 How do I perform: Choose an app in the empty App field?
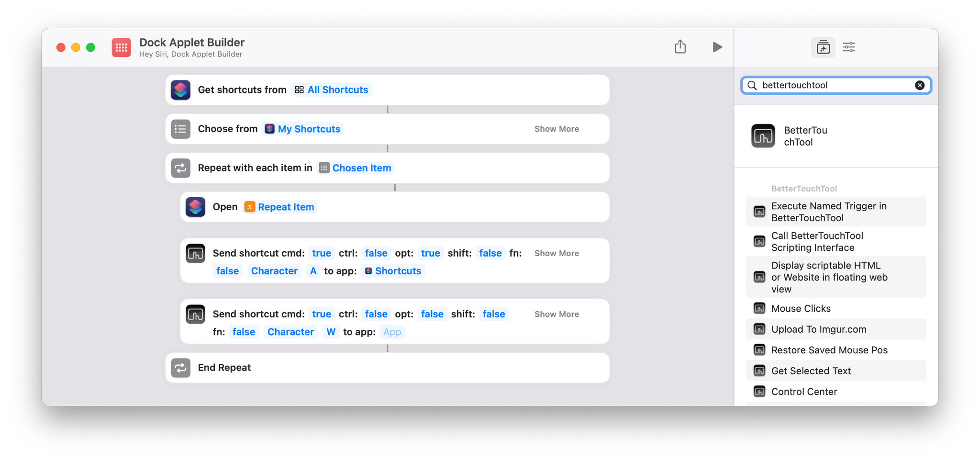tap(392, 332)
